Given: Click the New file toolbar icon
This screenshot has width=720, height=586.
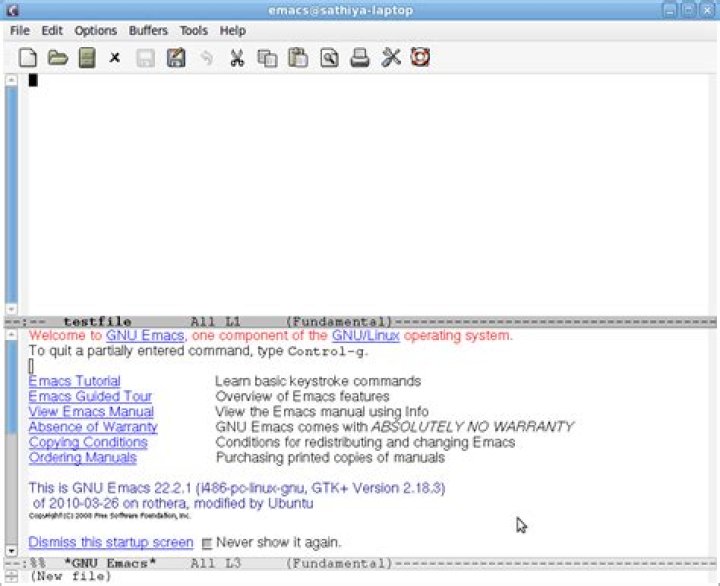Looking at the screenshot, I should pyautogui.click(x=28, y=58).
